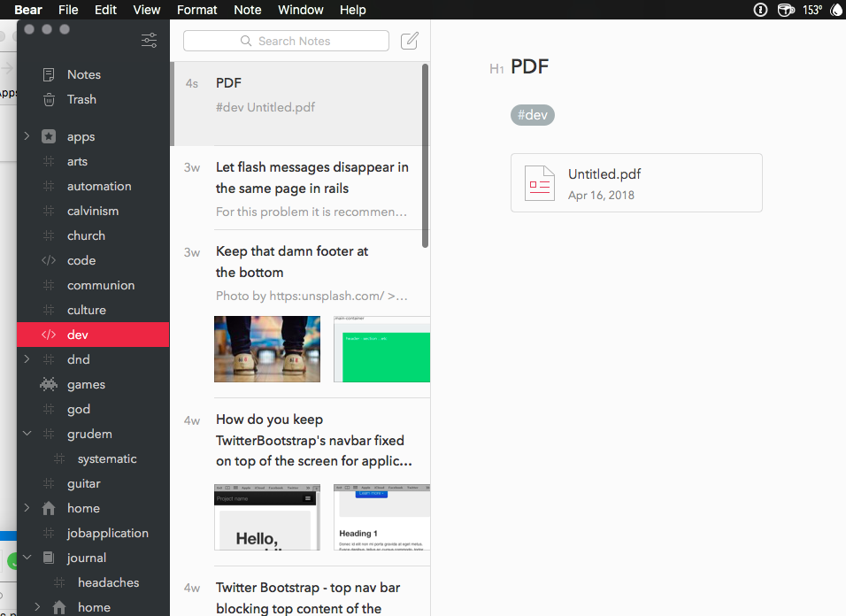Viewport: 846px width, 616px height.
Task: Click the Trash bin icon in sidebar
Action: click(49, 99)
